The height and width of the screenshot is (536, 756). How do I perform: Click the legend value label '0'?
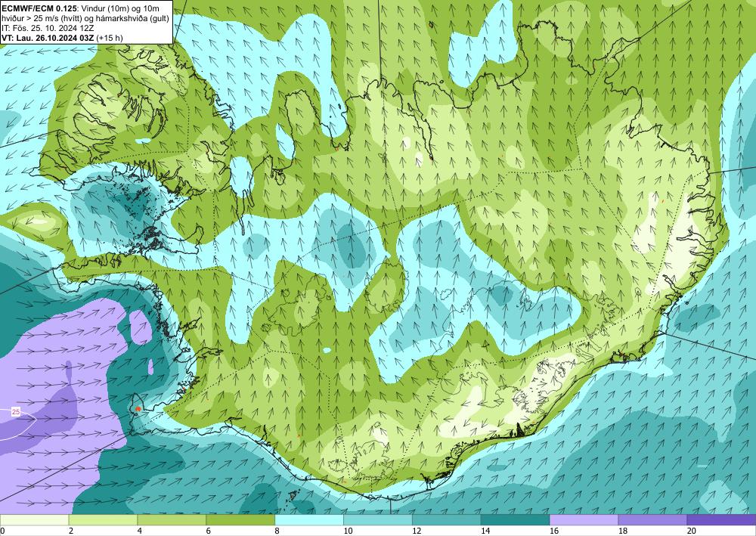click(2, 531)
